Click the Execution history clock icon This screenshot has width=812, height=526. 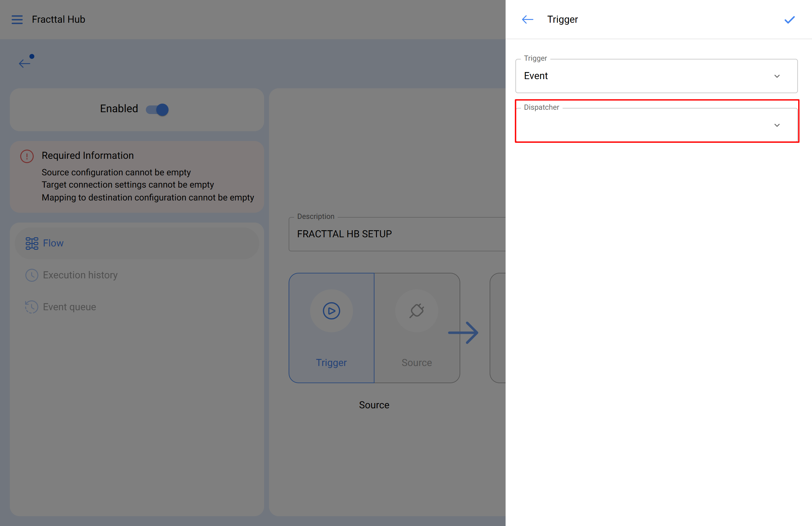coord(32,275)
